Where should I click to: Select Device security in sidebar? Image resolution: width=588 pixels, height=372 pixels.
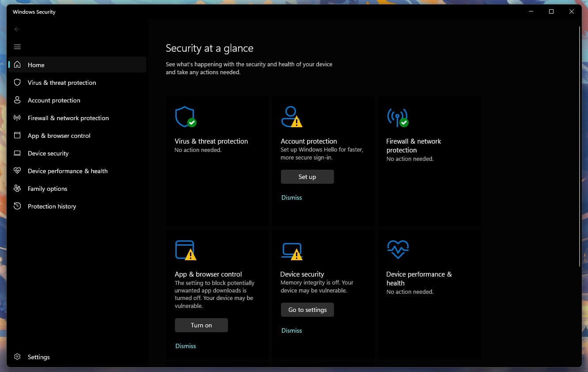[77, 153]
